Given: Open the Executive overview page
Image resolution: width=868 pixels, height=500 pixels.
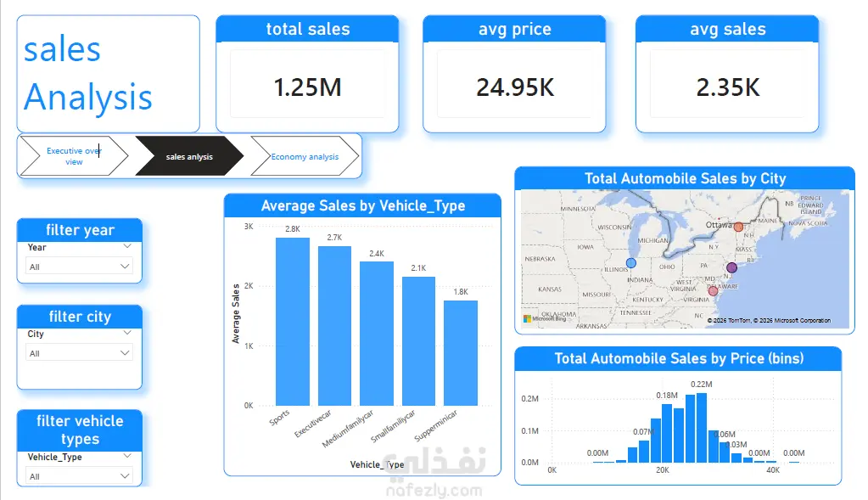Looking at the screenshot, I should pyautogui.click(x=74, y=156).
